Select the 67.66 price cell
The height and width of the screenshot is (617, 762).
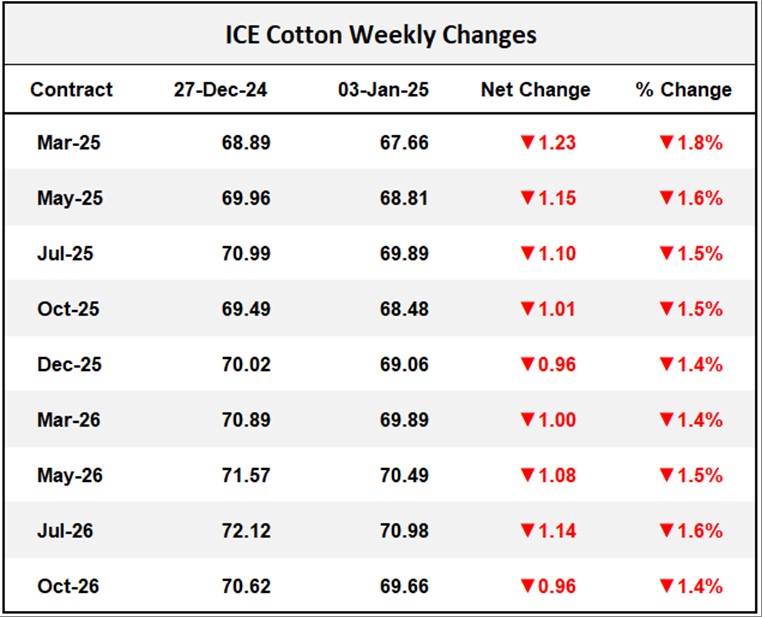404,143
